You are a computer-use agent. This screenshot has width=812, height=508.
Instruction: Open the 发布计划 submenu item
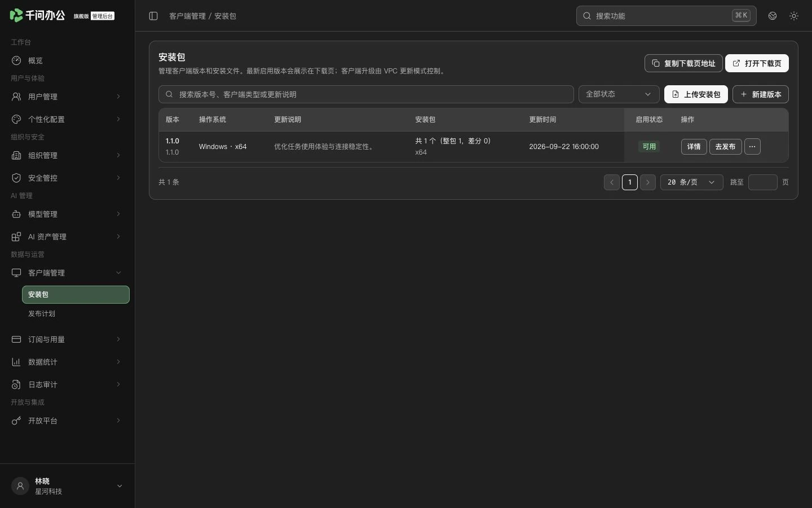[x=76, y=314]
